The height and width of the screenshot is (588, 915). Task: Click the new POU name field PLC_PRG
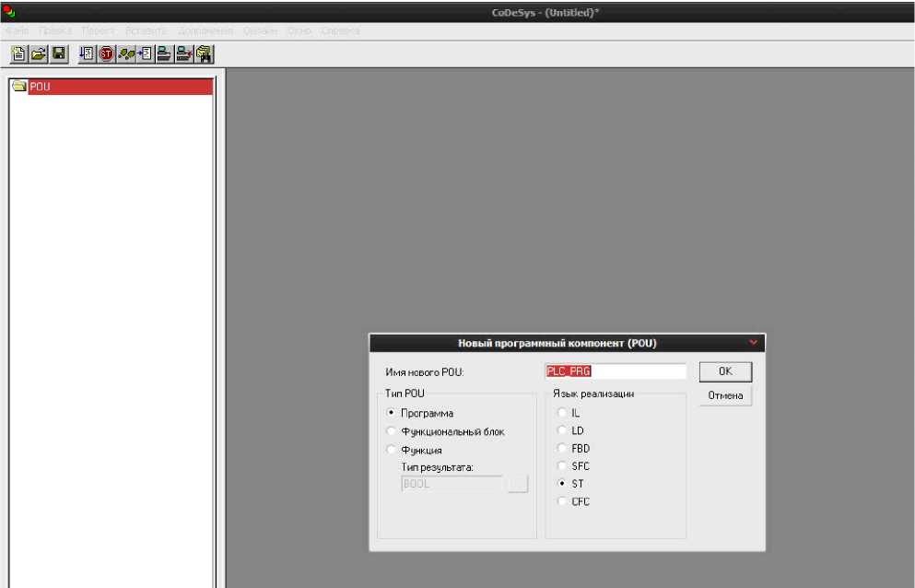click(616, 371)
